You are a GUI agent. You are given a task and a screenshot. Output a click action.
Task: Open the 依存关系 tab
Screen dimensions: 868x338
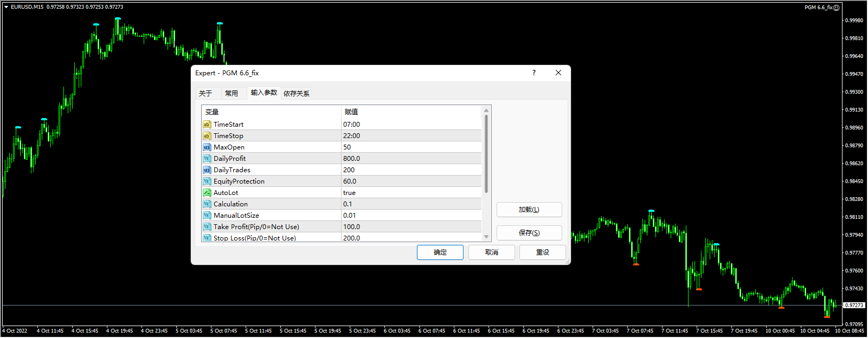tap(297, 93)
